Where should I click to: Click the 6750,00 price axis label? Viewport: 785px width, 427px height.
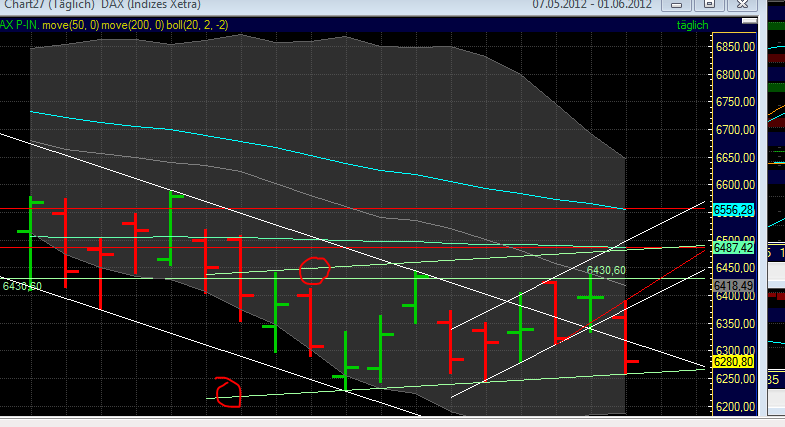point(735,102)
